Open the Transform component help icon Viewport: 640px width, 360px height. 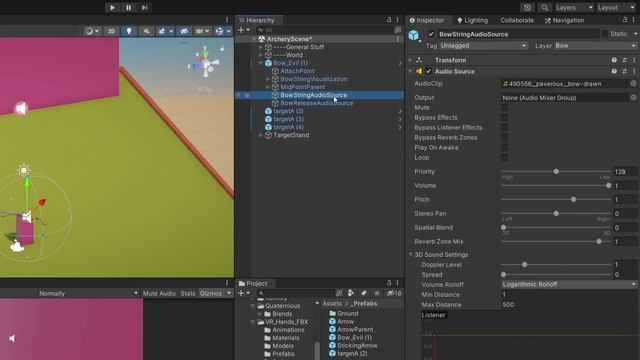(x=614, y=60)
